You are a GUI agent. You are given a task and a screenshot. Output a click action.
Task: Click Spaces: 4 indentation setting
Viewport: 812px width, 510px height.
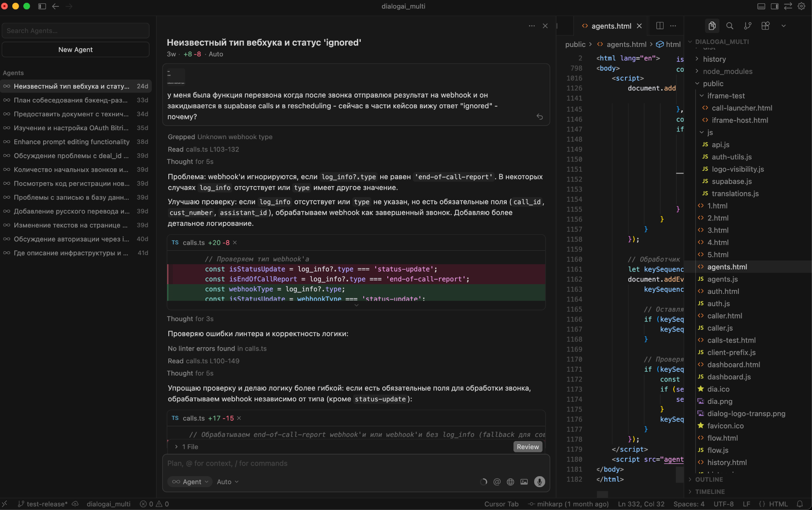689,504
